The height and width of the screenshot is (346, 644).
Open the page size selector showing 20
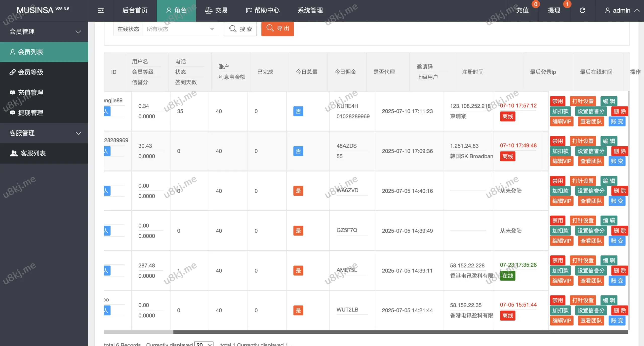(x=204, y=344)
